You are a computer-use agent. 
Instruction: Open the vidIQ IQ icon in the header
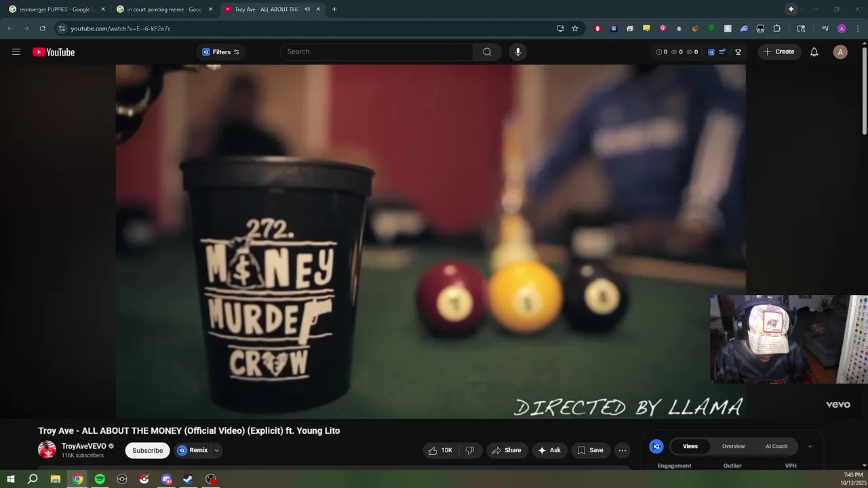click(711, 52)
